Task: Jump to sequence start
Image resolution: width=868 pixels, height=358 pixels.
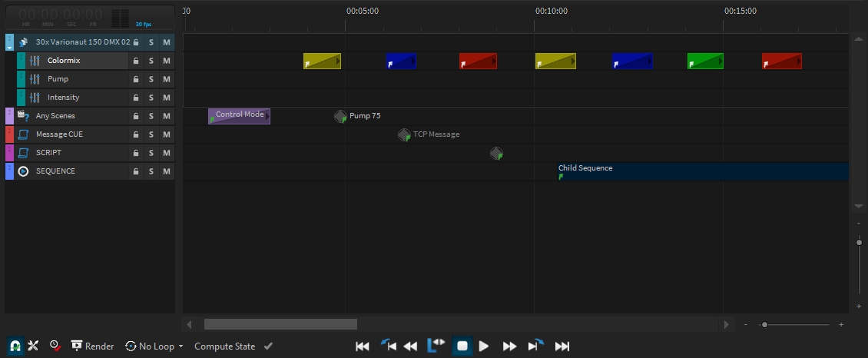Action: pyautogui.click(x=362, y=346)
